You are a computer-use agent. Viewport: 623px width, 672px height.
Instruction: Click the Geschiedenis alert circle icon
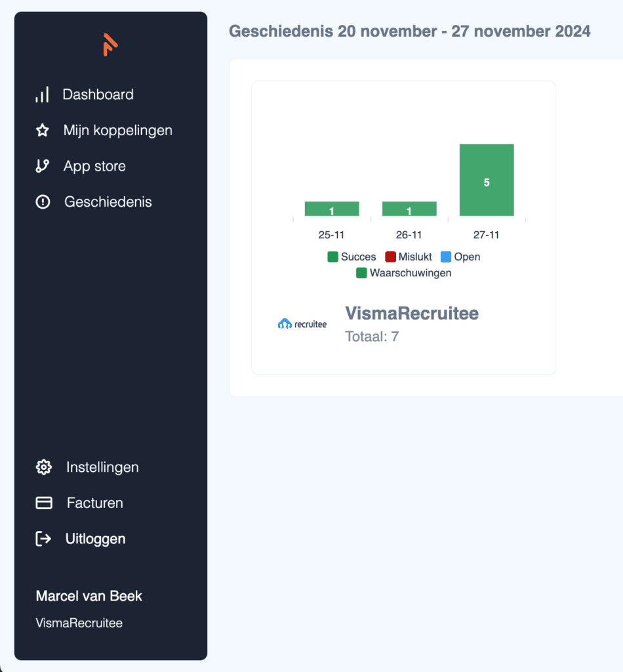(x=43, y=202)
